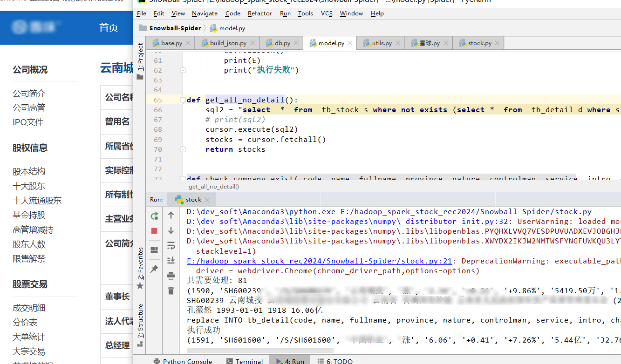Click model.py breadcrumb in navigation bar
The width and height of the screenshot is (621, 364).
228,28
